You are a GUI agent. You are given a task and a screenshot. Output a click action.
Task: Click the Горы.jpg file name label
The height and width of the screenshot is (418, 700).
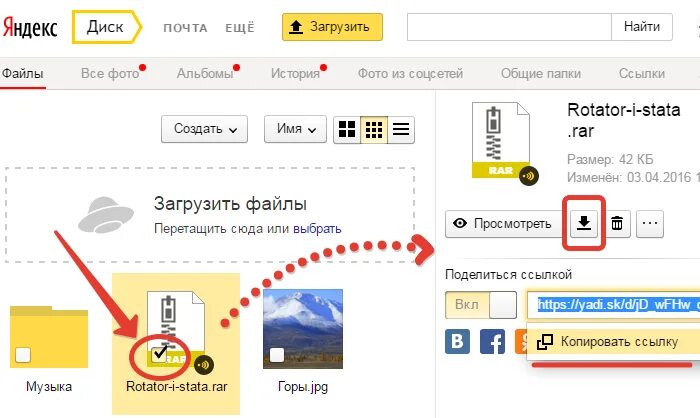[303, 387]
